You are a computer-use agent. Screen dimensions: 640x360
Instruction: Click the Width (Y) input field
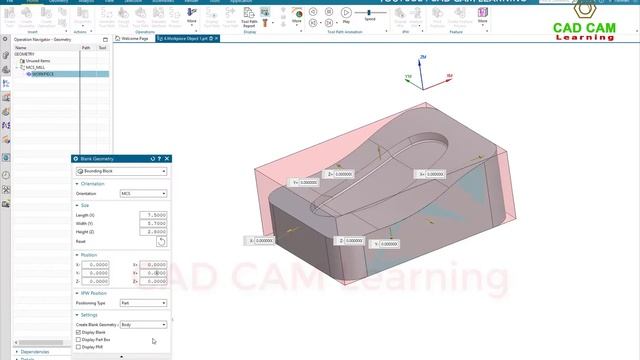(153, 224)
